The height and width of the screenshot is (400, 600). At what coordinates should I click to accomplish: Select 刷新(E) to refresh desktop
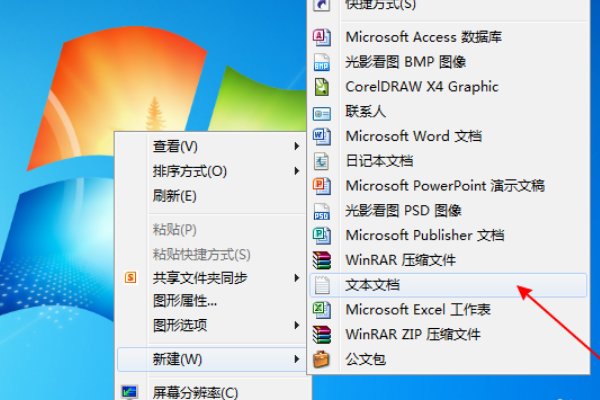[211, 196]
